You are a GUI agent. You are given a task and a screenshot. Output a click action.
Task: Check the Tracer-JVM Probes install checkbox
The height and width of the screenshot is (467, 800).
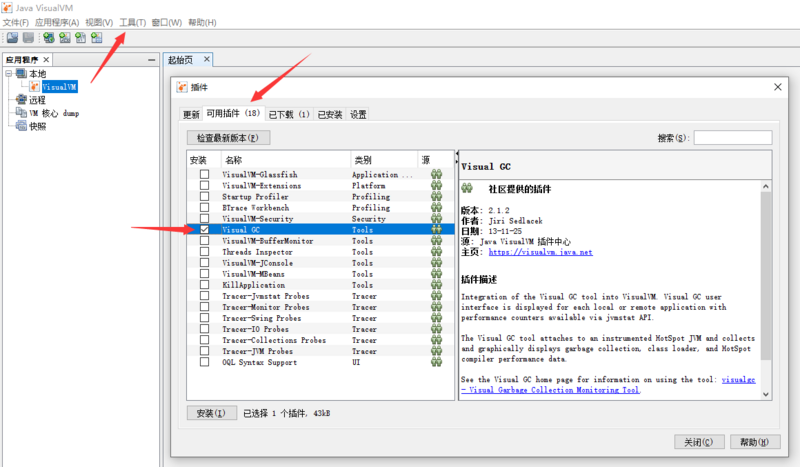[204, 351]
